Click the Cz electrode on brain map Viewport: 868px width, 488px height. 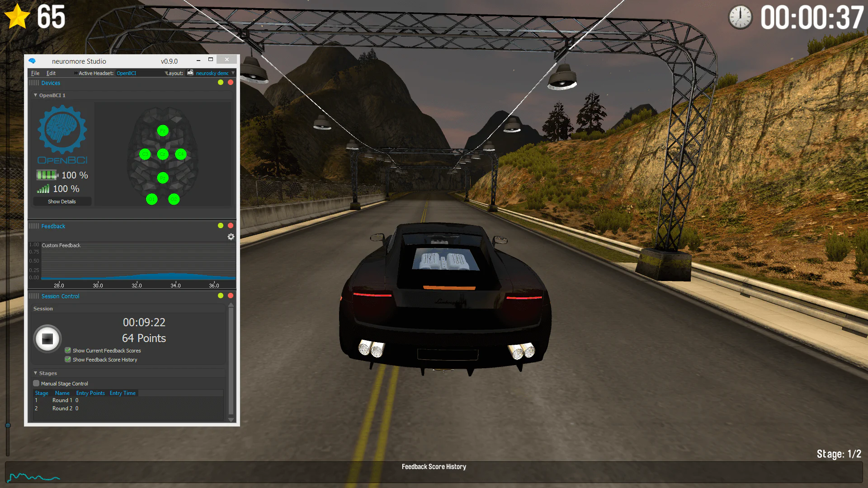(163, 155)
